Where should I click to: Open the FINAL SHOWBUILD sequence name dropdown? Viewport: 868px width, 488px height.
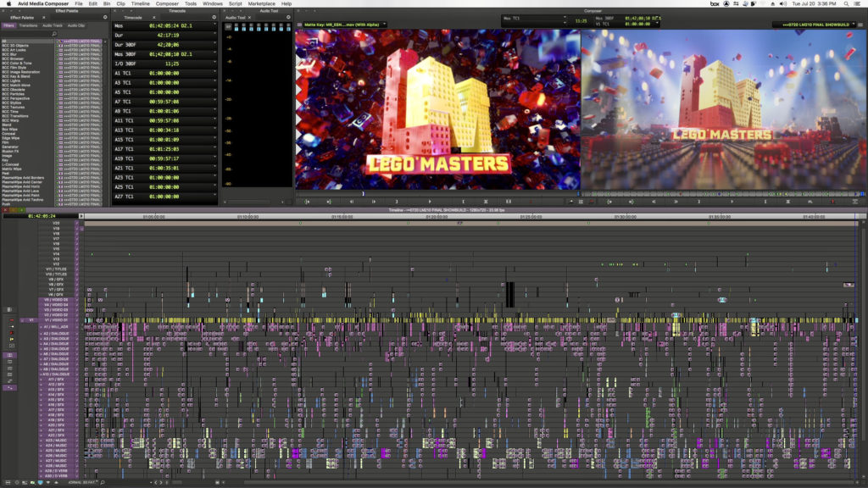click(853, 25)
